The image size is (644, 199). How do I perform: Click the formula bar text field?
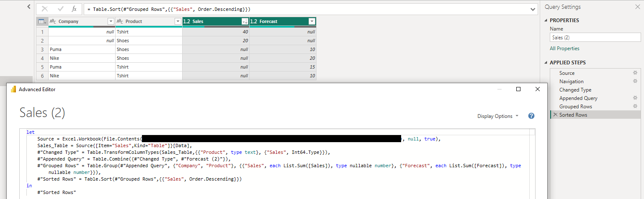click(x=307, y=9)
